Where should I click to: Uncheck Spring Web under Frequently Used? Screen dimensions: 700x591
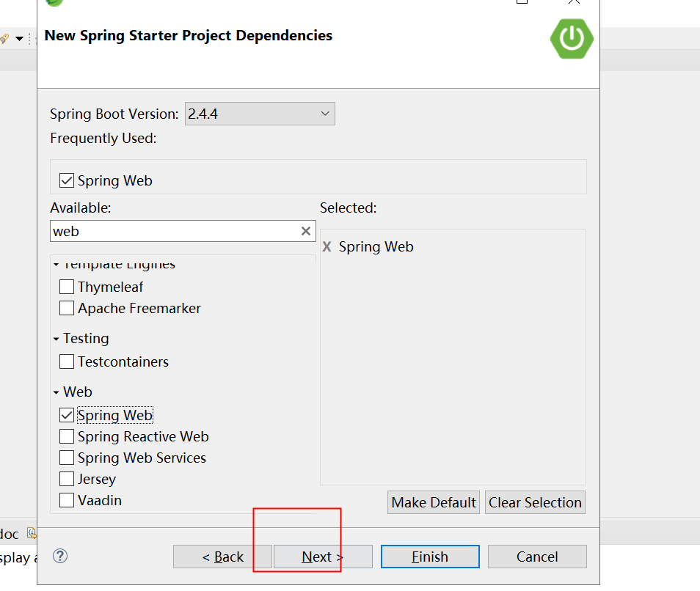pos(67,180)
